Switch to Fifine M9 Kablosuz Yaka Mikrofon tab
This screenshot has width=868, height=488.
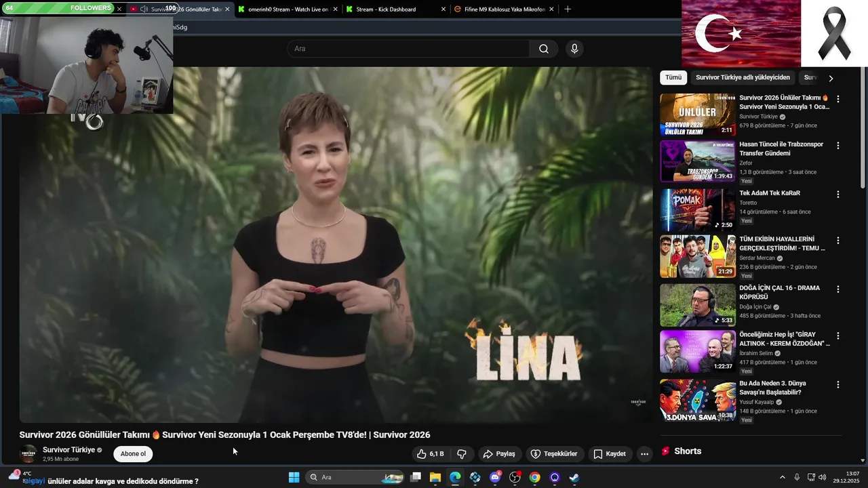coord(503,9)
